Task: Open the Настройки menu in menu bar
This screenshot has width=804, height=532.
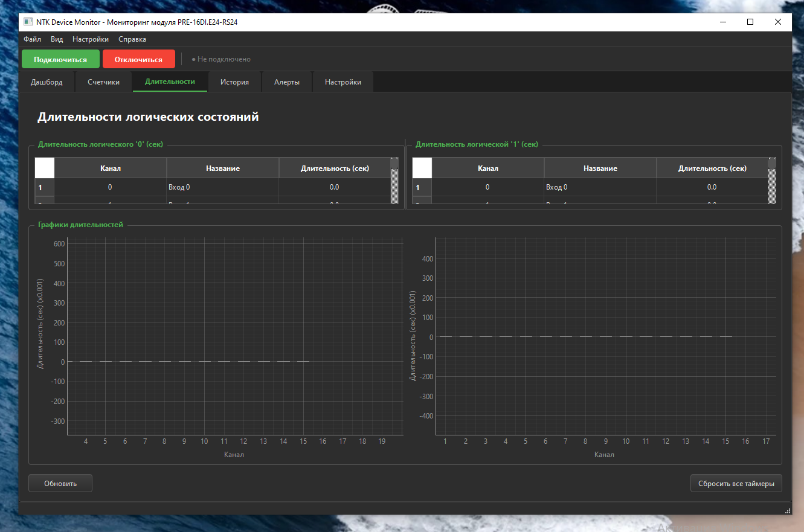Action: click(x=91, y=39)
